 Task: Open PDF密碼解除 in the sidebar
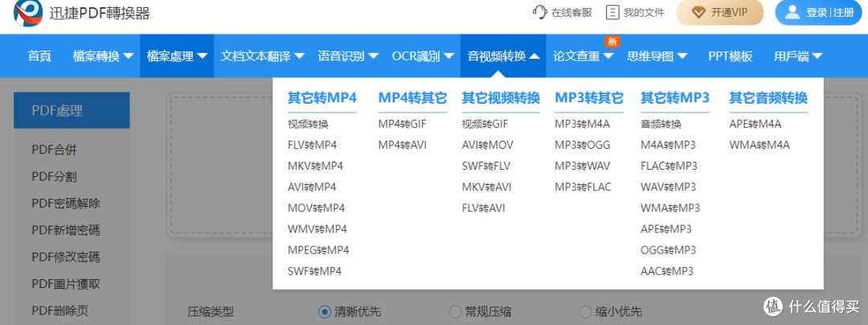coord(66,204)
